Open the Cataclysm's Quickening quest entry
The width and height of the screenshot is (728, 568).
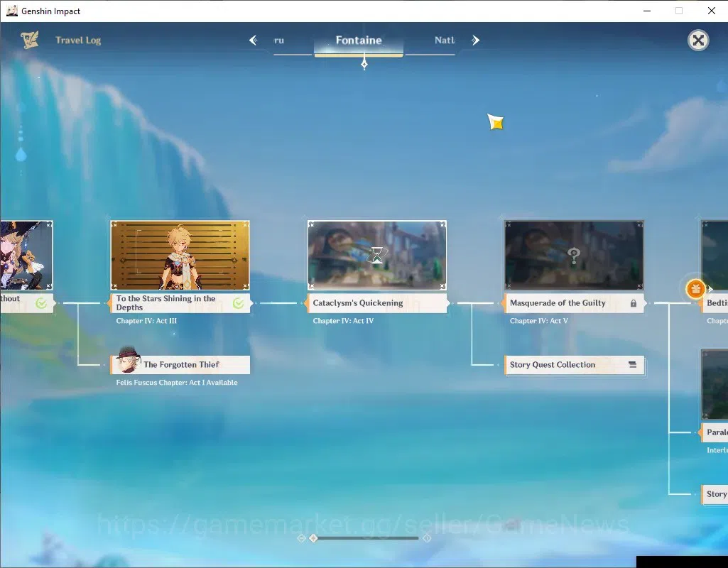coord(377,303)
